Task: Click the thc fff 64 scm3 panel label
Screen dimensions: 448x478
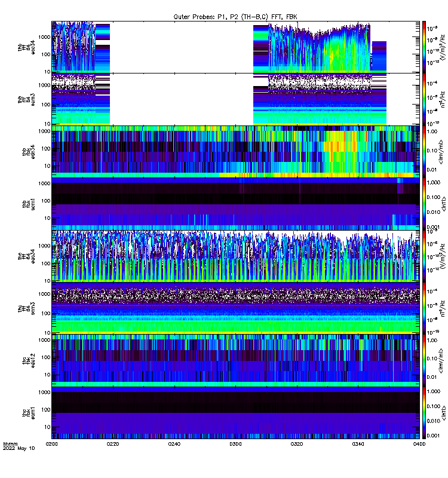Action: 26,308
